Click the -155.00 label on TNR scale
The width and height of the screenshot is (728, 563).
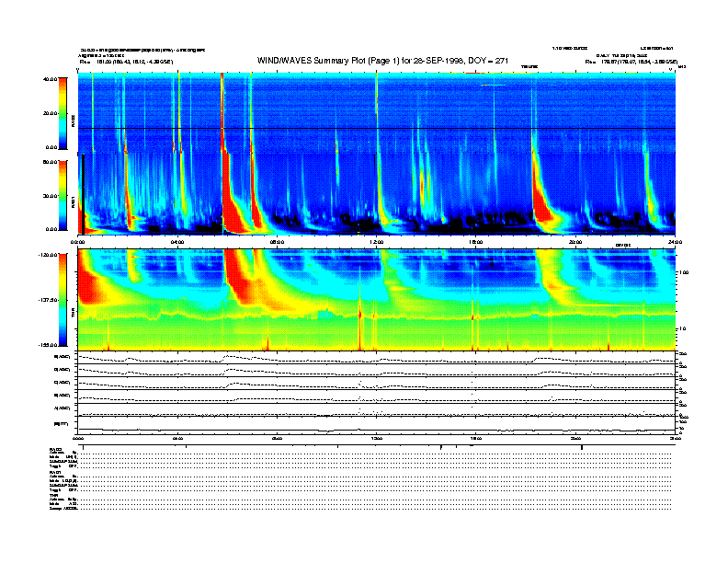[48, 345]
